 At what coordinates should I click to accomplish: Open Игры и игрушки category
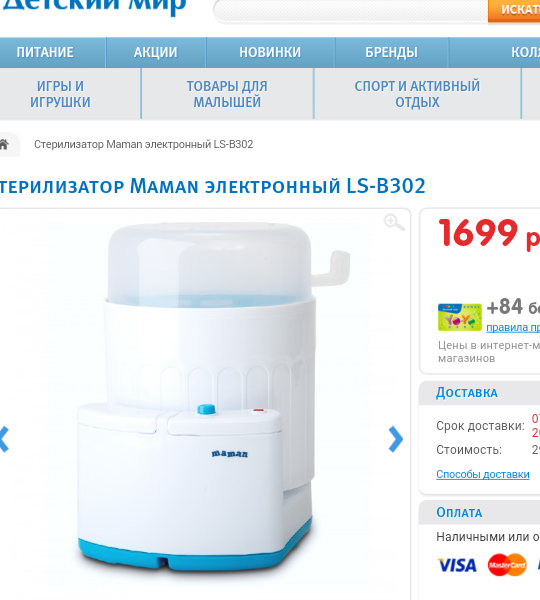[x=60, y=94]
